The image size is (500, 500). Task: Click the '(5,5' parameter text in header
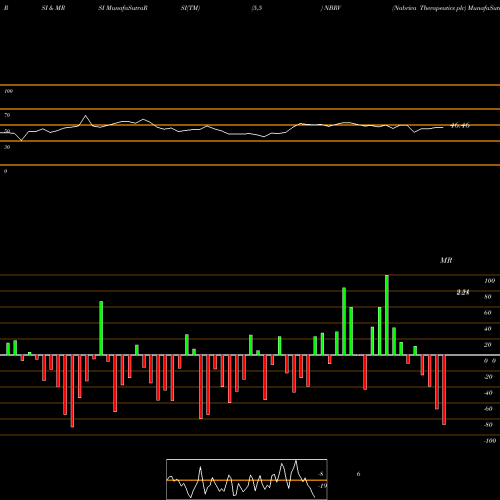257,8
